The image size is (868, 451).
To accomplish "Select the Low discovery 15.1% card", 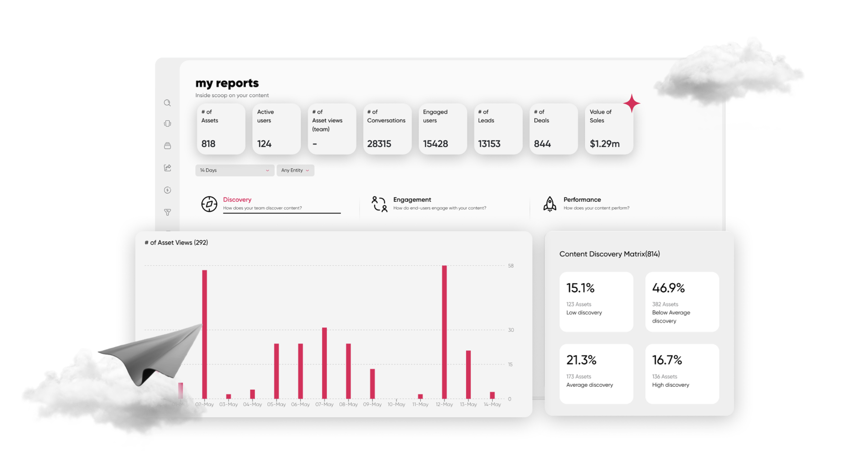I will coord(596,302).
